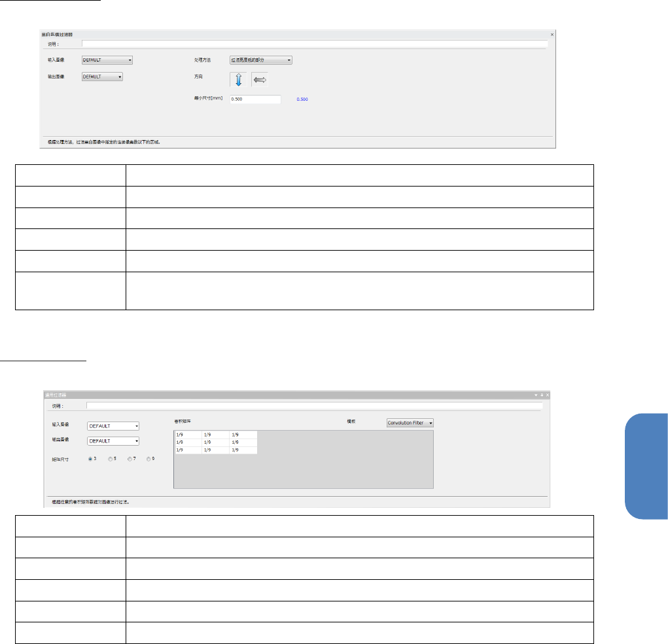Screen dimensions: 668x644
Task: Click the 说明 field in 通用过滤器 panel
Action: (315, 406)
